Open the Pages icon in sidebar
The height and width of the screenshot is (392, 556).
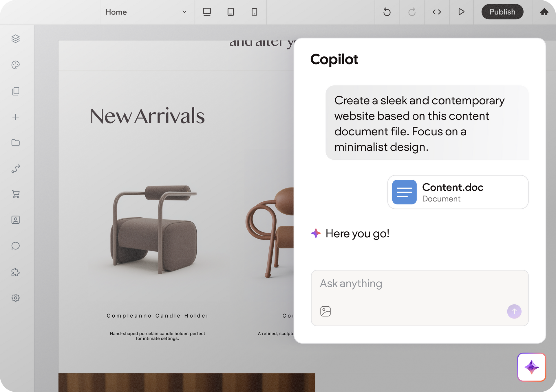16,91
